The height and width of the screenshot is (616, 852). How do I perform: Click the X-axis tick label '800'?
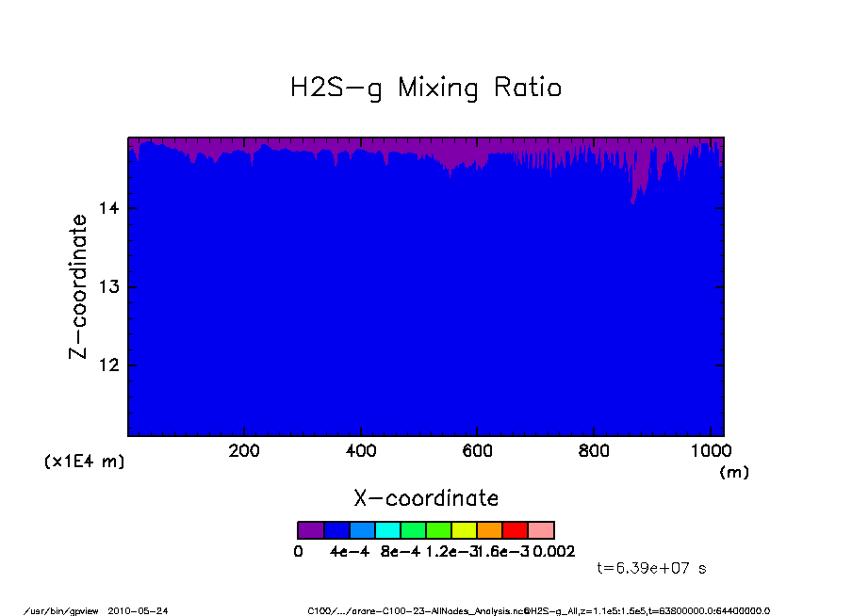pyautogui.click(x=594, y=451)
